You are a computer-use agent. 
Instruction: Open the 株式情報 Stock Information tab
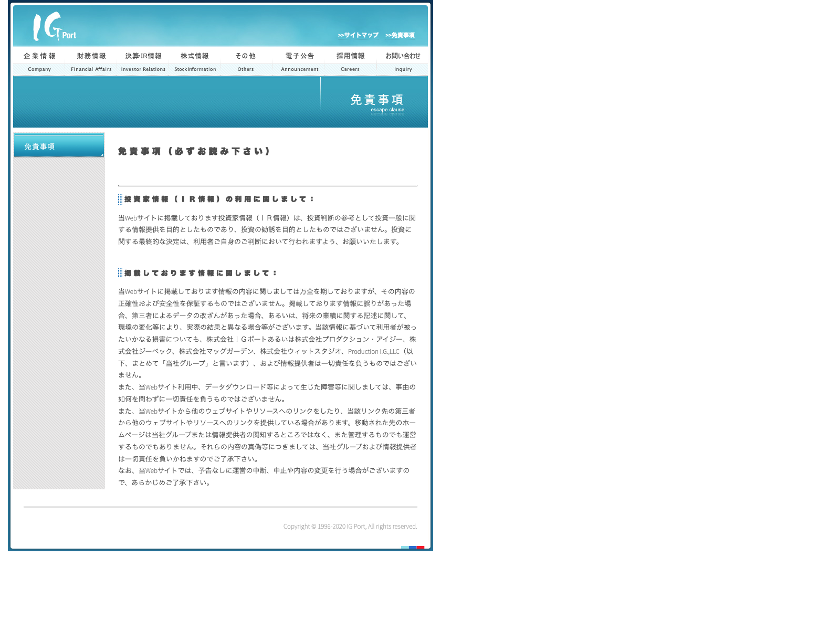coord(195,61)
